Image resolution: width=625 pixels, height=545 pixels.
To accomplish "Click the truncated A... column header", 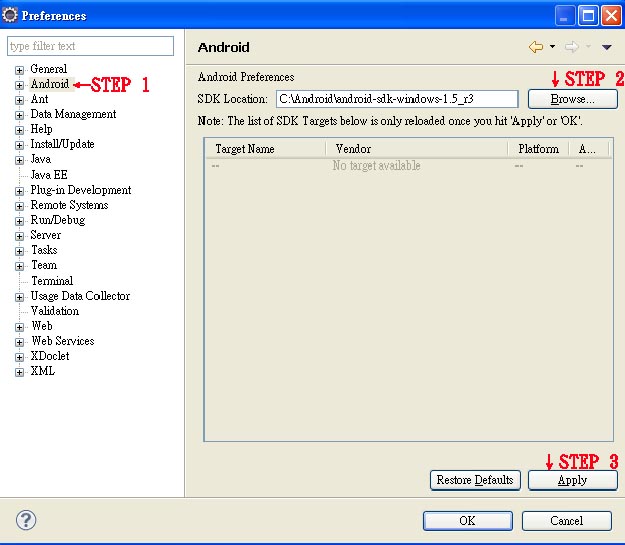I will 589,149.
